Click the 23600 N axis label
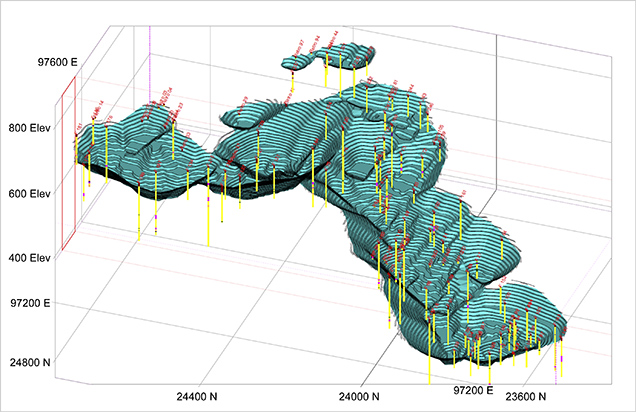This screenshot has width=636, height=412. click(x=525, y=396)
